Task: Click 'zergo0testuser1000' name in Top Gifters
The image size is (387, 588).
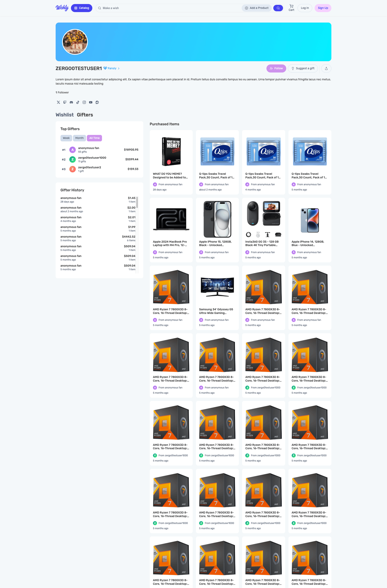Action: pyautogui.click(x=92, y=158)
